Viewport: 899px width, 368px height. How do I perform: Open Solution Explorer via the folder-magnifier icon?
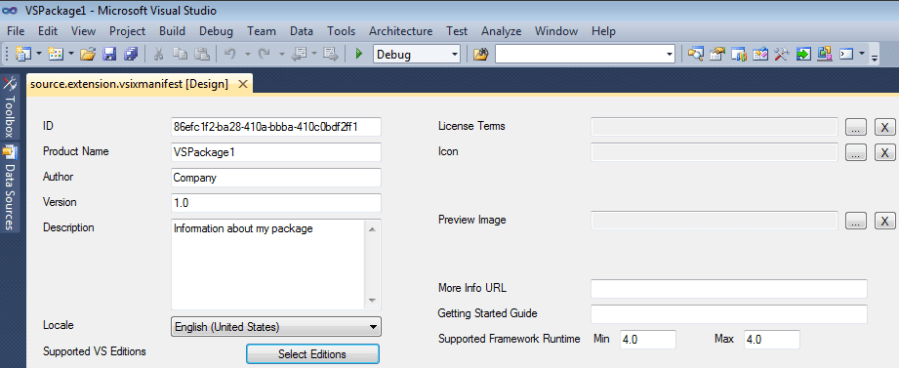696,54
